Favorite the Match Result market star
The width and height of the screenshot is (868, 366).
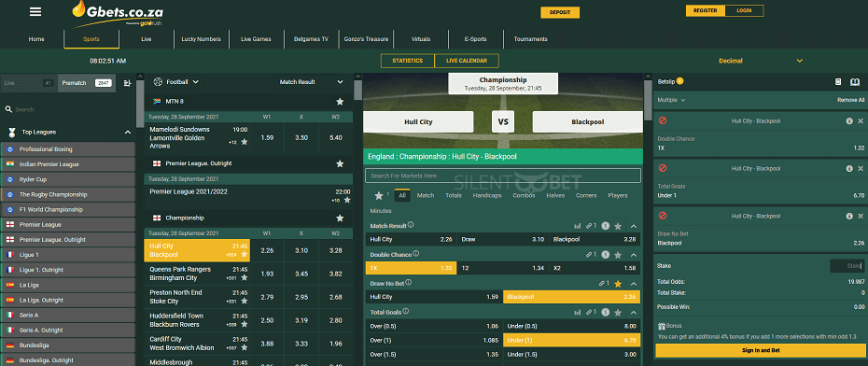618,226
